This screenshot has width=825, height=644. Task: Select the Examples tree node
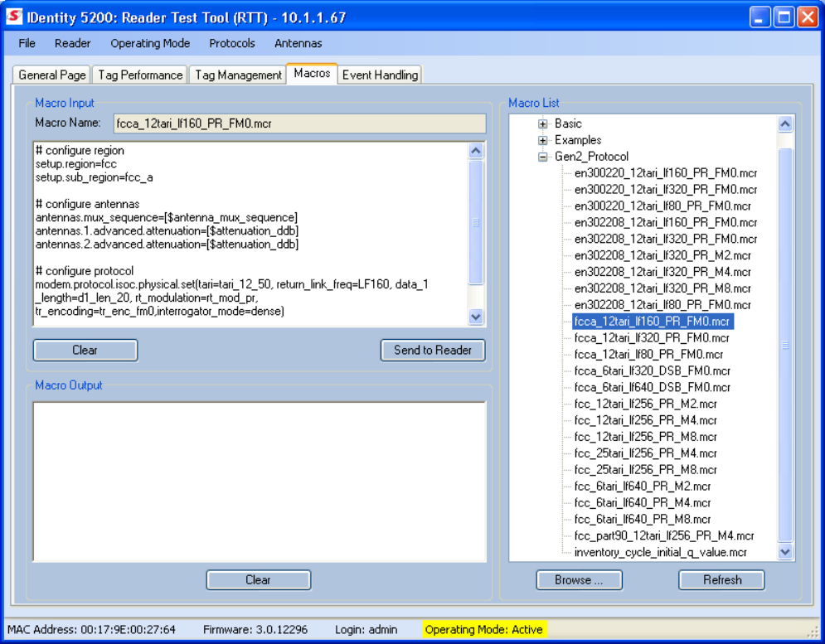pyautogui.click(x=578, y=140)
